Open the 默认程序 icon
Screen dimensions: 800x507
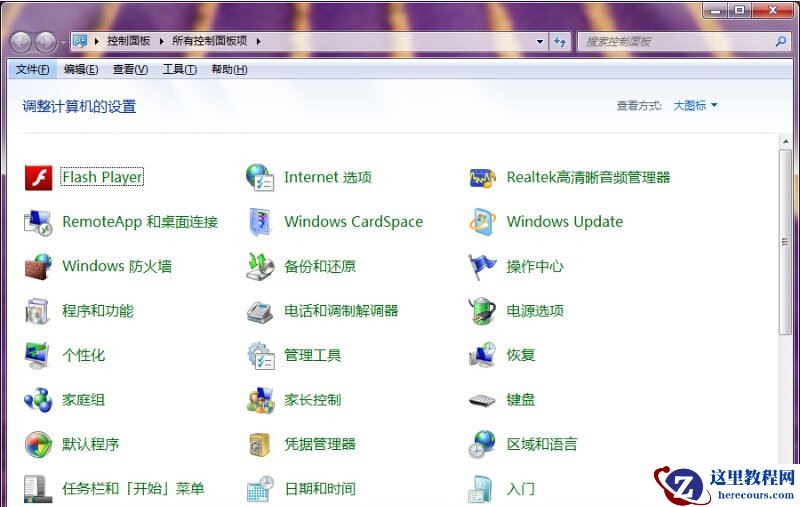[38, 444]
